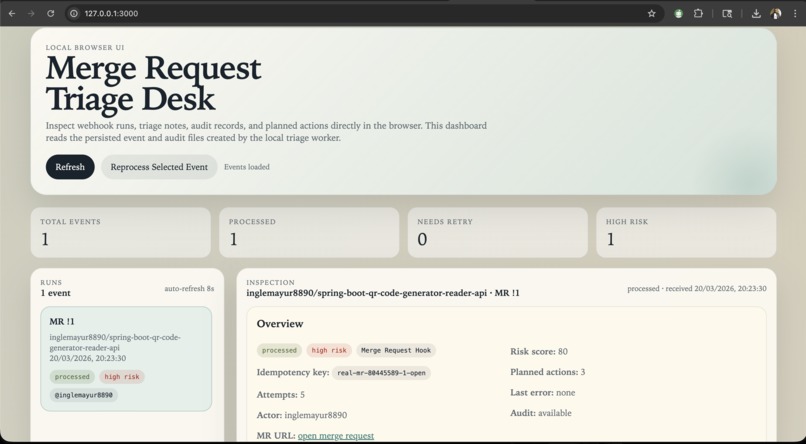806x444 pixels.
Task: Click the Audit: available text
Action: click(540, 413)
